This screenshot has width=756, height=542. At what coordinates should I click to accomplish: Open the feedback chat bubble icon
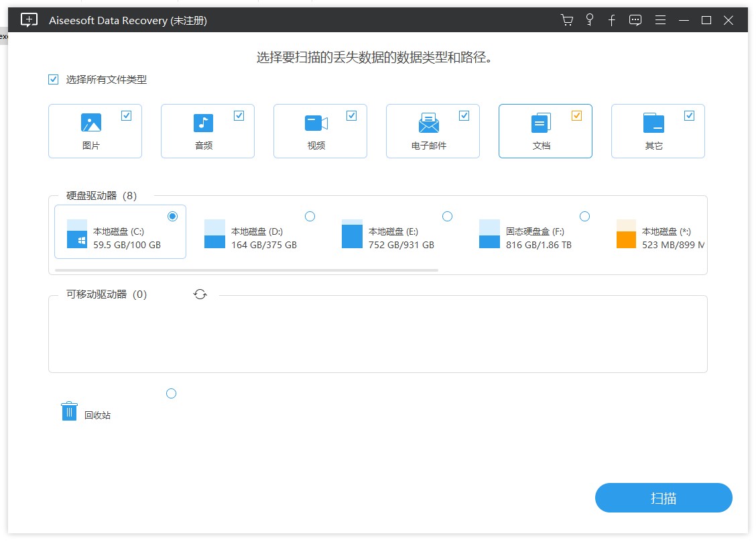635,20
